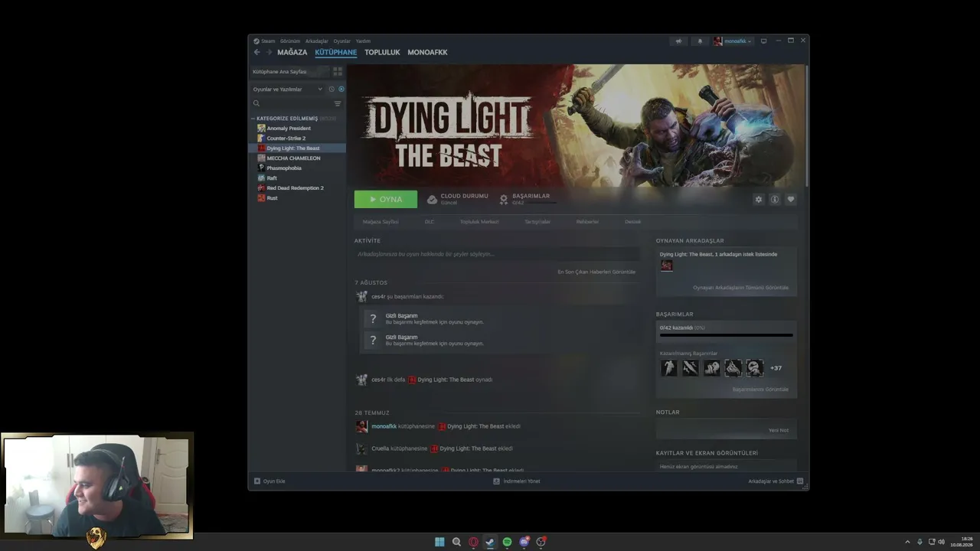Viewport: 980px width, 551px height.
Task: Open the Destek link
Action: coord(633,222)
